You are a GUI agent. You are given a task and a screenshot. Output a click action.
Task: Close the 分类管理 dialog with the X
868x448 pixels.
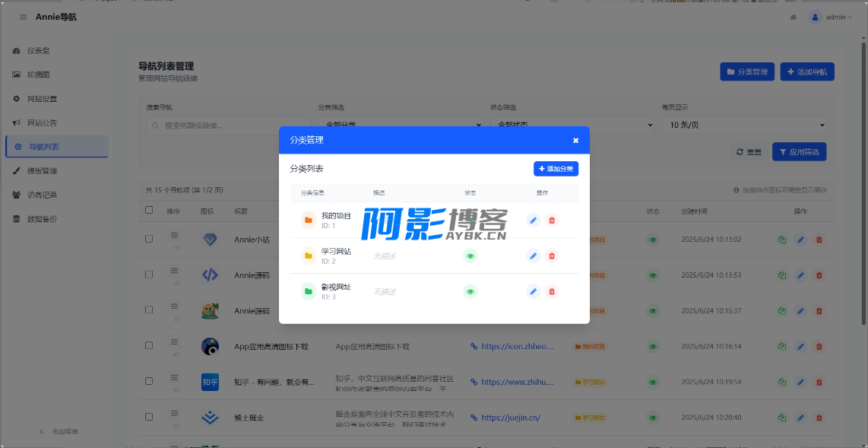click(575, 141)
